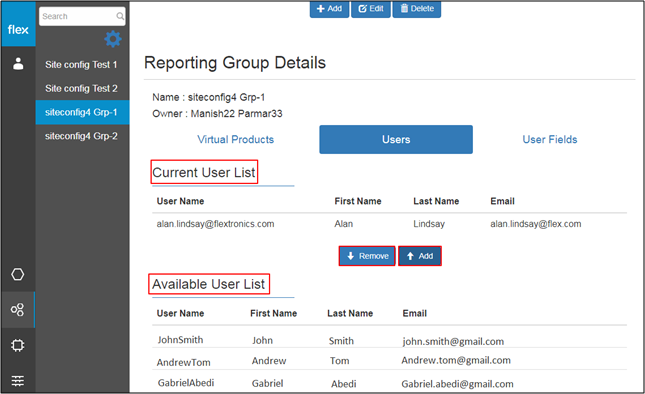
Task: Click the search magnifier icon
Action: [120, 16]
